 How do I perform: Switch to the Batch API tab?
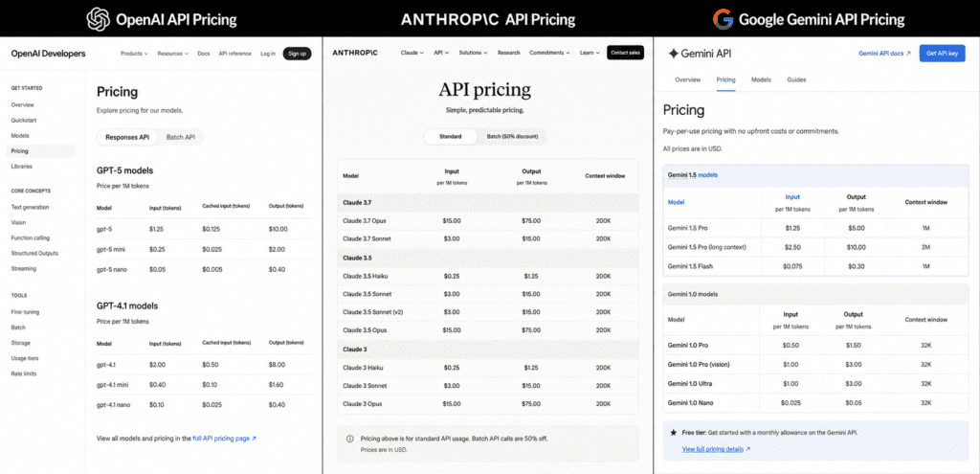181,137
